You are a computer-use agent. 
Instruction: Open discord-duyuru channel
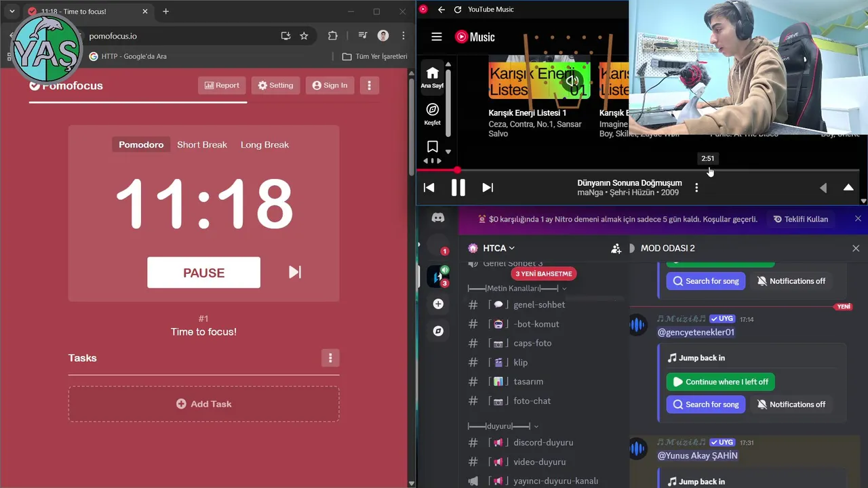542,443
